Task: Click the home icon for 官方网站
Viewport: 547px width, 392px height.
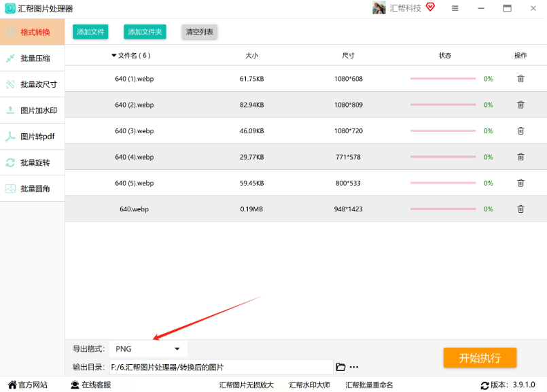Action: point(12,385)
